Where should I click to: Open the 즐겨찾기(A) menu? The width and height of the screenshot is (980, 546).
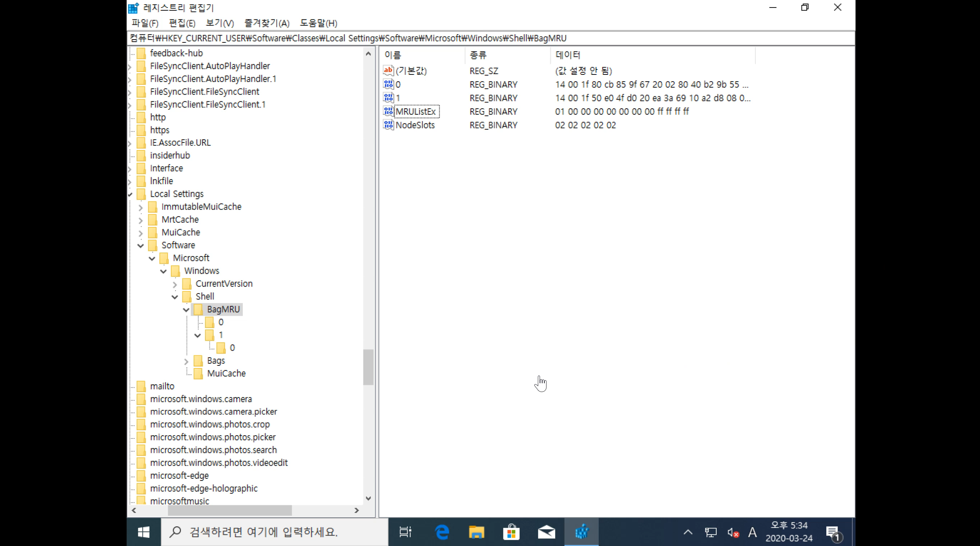(267, 23)
